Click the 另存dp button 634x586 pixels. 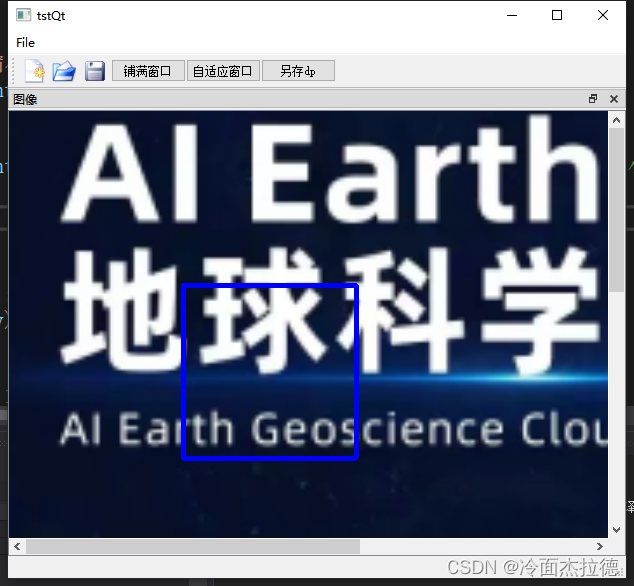pos(298,71)
